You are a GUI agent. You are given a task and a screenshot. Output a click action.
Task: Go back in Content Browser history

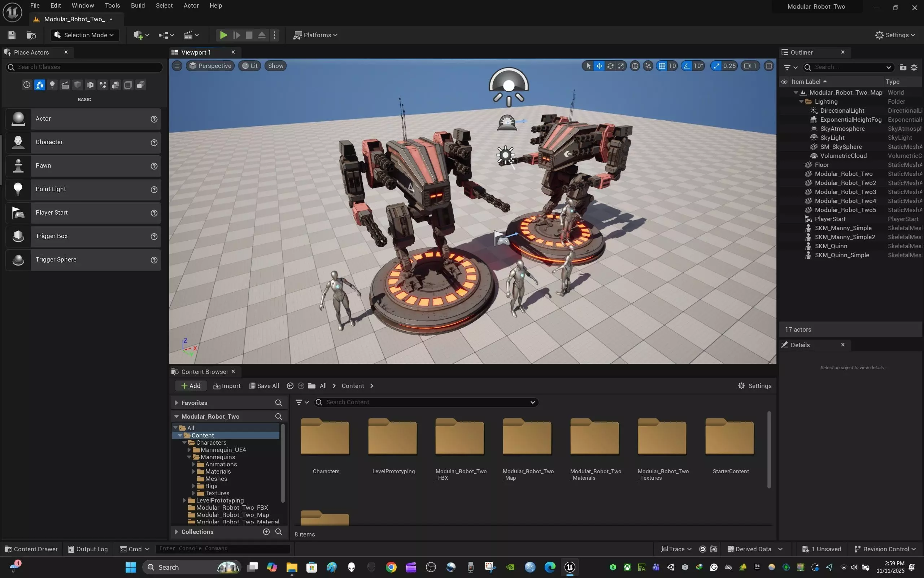coord(290,386)
